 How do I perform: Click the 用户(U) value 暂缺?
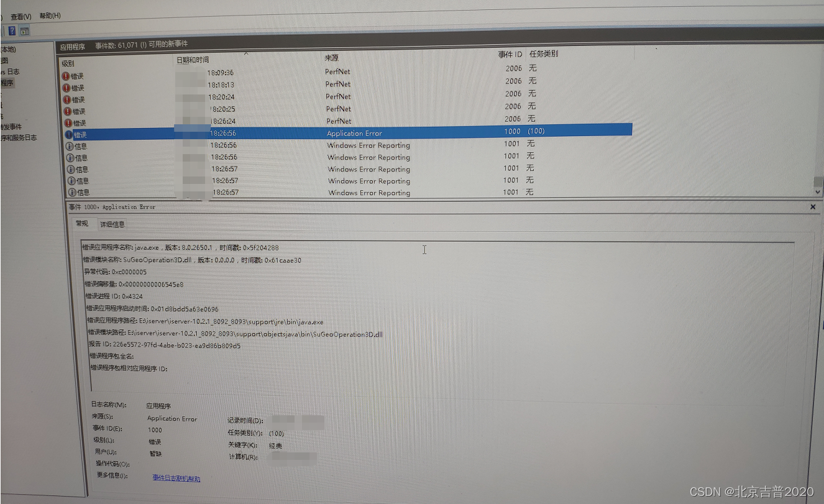[x=155, y=453]
